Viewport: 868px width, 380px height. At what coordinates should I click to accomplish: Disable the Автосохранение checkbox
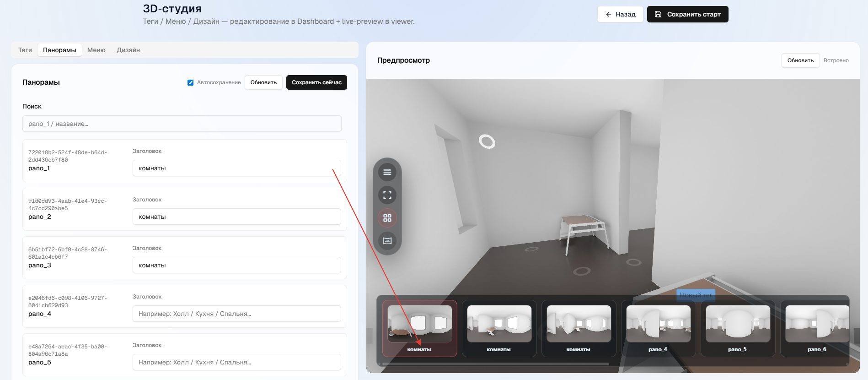(190, 82)
